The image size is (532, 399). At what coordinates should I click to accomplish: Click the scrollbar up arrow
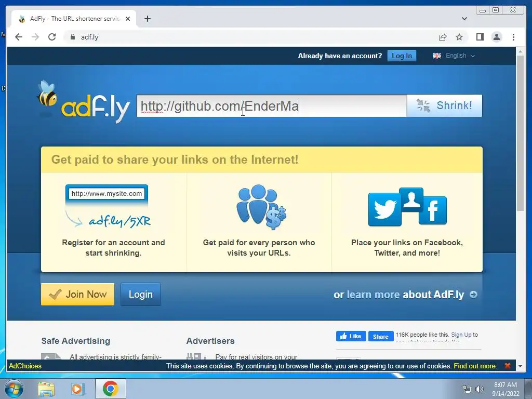(x=520, y=51)
